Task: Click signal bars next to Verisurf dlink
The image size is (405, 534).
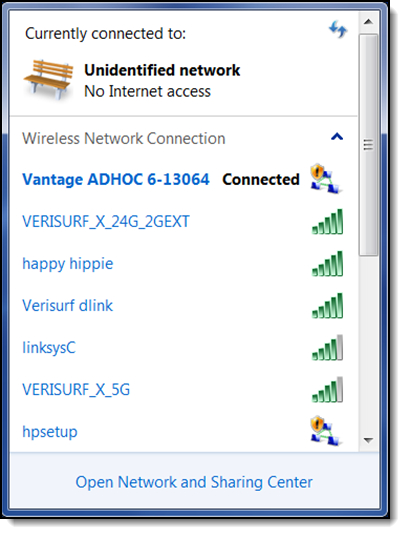Action: (327, 305)
